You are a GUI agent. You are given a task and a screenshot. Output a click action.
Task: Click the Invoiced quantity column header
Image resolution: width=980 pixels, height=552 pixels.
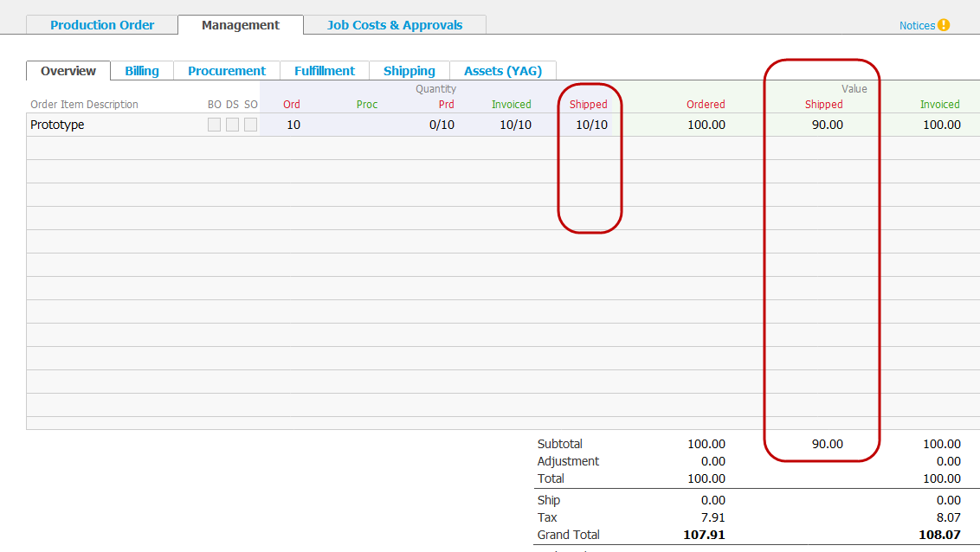(512, 105)
